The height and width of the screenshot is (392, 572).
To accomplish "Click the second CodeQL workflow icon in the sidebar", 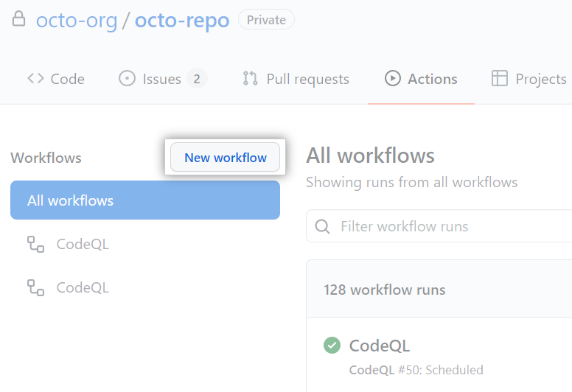I will coord(35,287).
